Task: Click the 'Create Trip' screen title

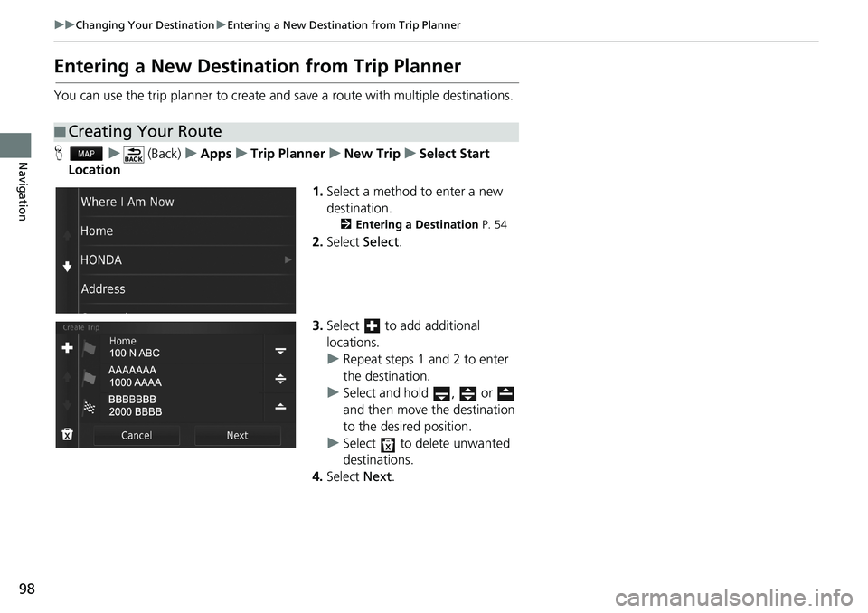Action: (x=80, y=328)
